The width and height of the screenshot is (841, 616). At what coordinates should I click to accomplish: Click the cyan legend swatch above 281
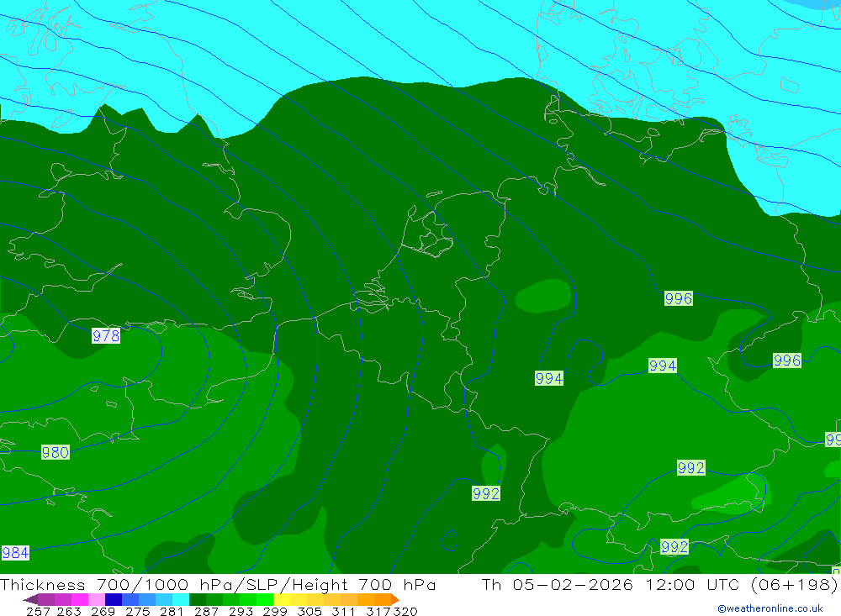(180, 599)
